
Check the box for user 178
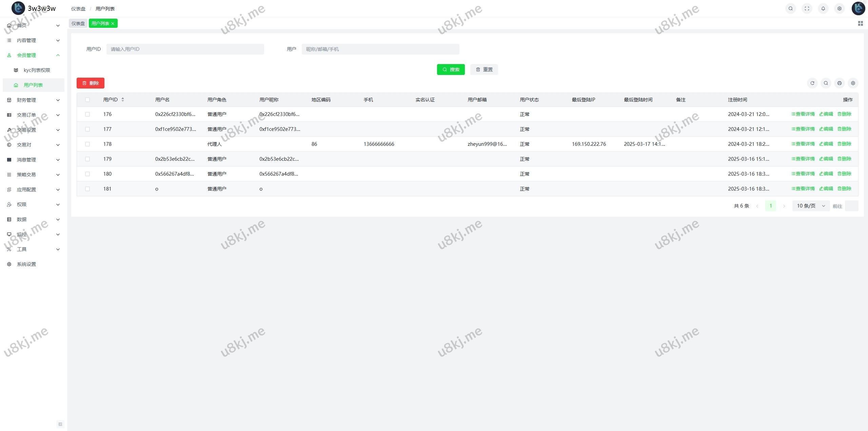tap(87, 144)
